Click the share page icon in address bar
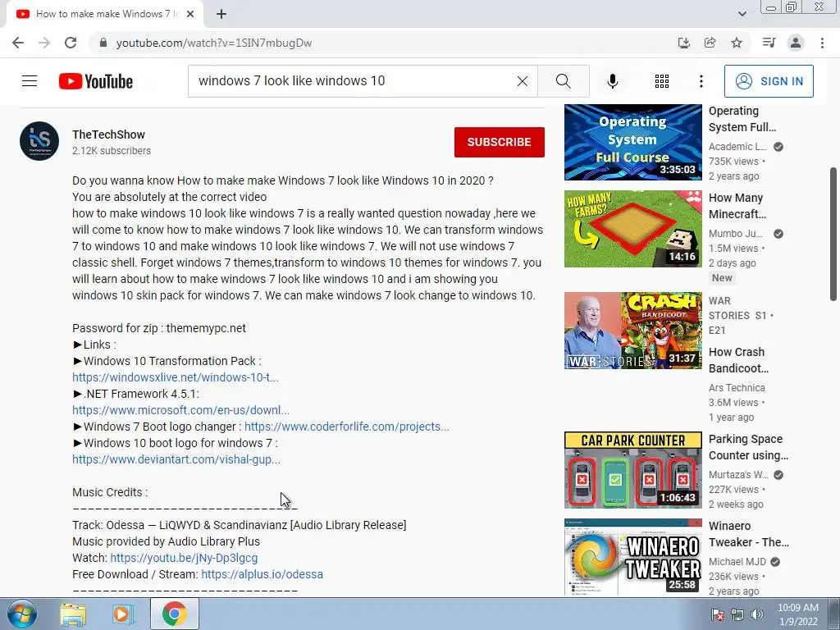840x630 pixels. 710,43
